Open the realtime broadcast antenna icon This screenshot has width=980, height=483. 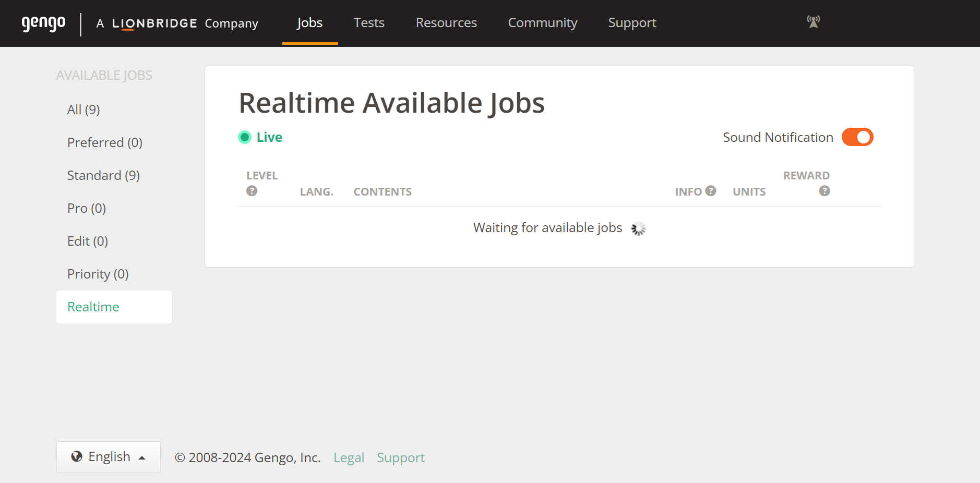point(813,22)
